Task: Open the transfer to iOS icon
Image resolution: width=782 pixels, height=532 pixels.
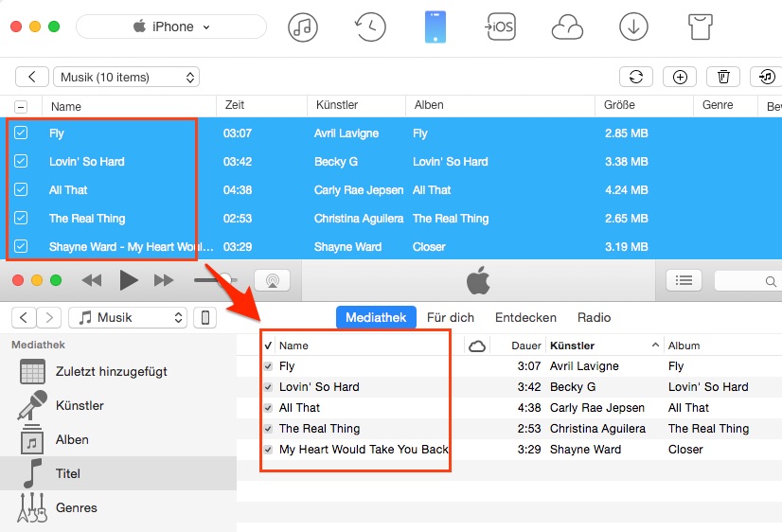Action: coord(500,27)
